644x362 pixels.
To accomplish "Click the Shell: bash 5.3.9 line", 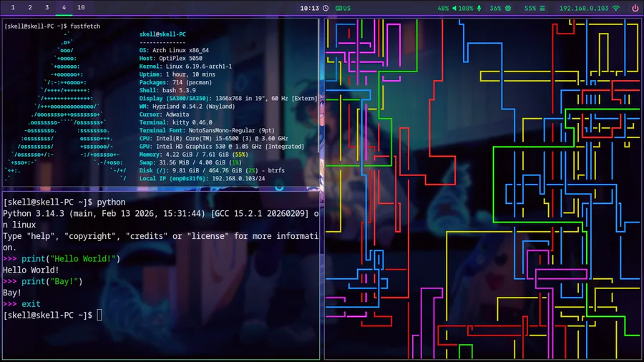I will click(x=167, y=90).
